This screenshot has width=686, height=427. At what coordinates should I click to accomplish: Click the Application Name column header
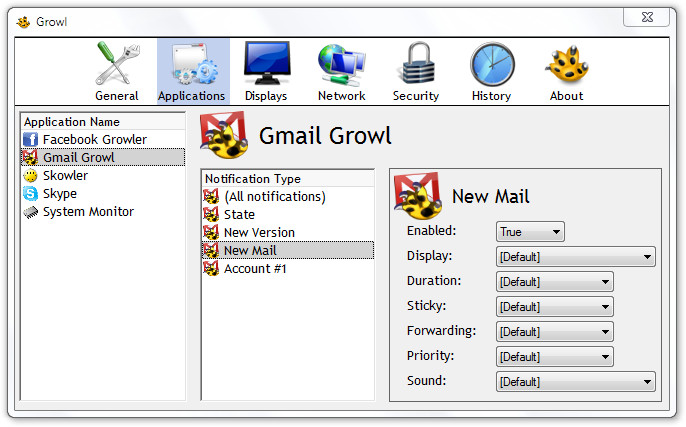click(103, 122)
